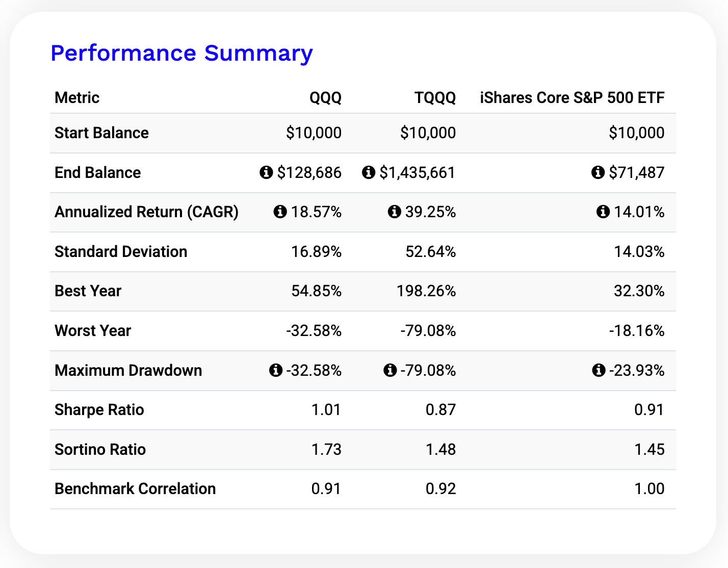Image resolution: width=728 pixels, height=568 pixels.
Task: Click info icon beside iShares Maximum Drawdown -23.93%
Action: 599,370
